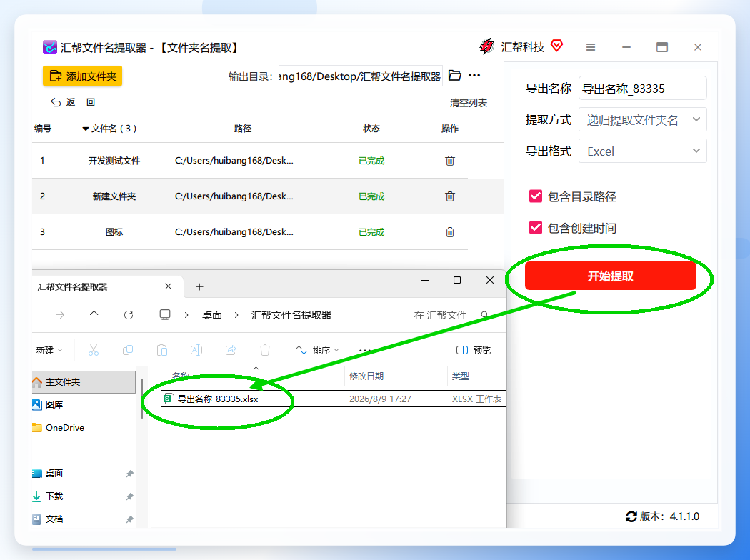Click 汇帮文件名提取器 in the breadcrumb path
Screen dimensions: 750x560
pyautogui.click(x=291, y=315)
